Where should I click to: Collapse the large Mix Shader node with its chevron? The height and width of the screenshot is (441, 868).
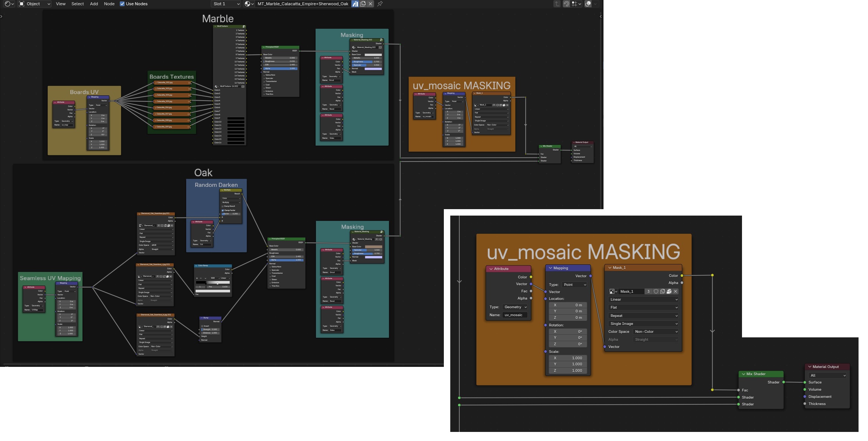(744, 374)
